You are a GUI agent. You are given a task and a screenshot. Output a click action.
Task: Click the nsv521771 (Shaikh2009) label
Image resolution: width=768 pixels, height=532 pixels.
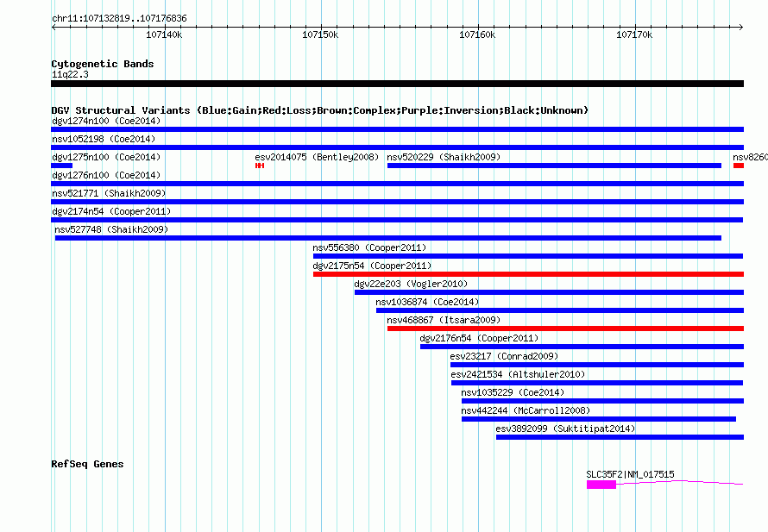click(109, 193)
